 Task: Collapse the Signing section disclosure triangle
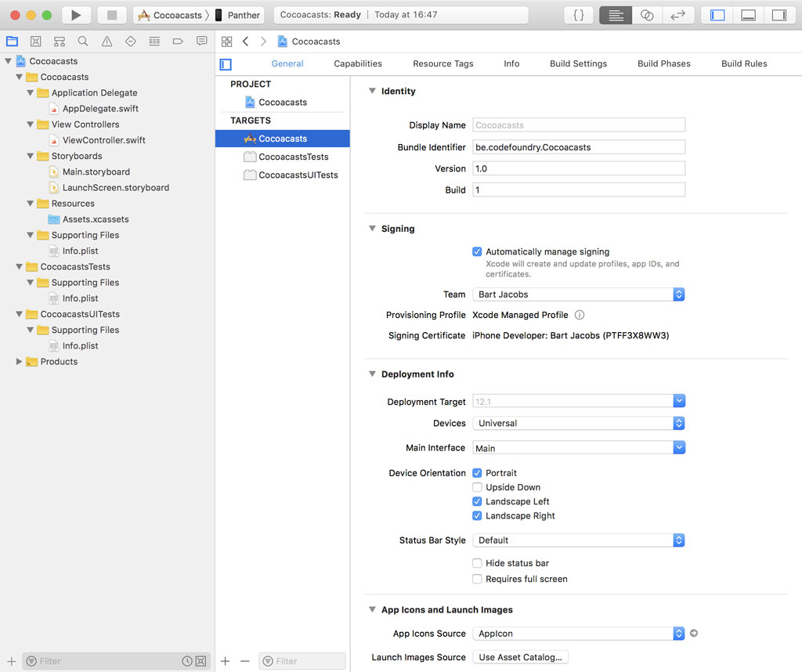tap(372, 228)
